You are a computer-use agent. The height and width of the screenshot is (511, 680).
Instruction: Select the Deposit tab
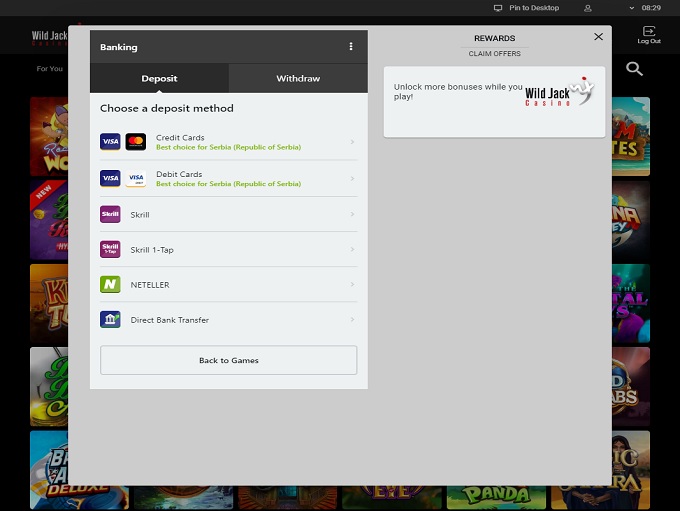(x=159, y=78)
